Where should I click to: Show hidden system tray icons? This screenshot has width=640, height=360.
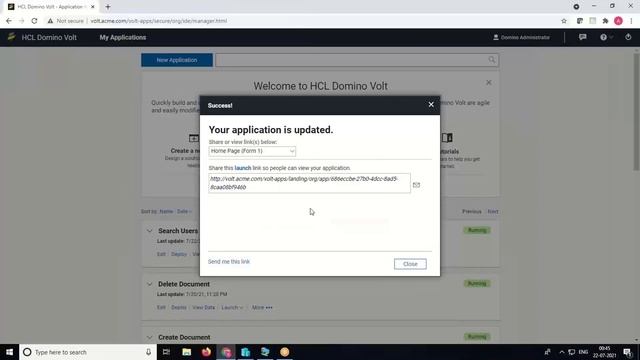click(562, 352)
